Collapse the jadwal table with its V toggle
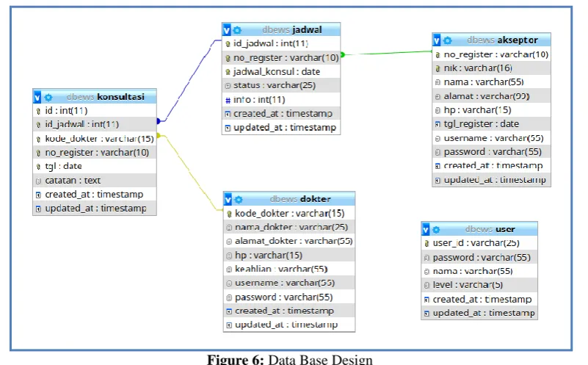Screen dimensions: 588x365 227,29
